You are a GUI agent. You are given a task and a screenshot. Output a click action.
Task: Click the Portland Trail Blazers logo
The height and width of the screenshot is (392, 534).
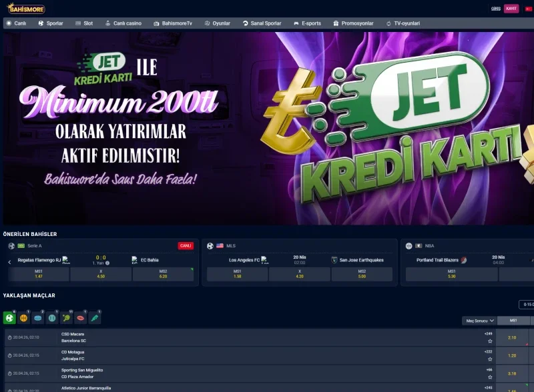click(464, 260)
